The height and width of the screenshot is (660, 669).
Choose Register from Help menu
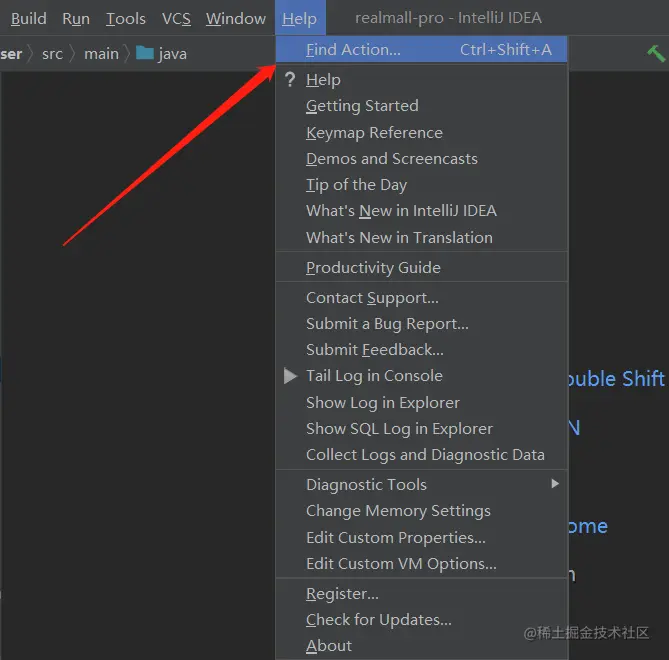(422, 594)
